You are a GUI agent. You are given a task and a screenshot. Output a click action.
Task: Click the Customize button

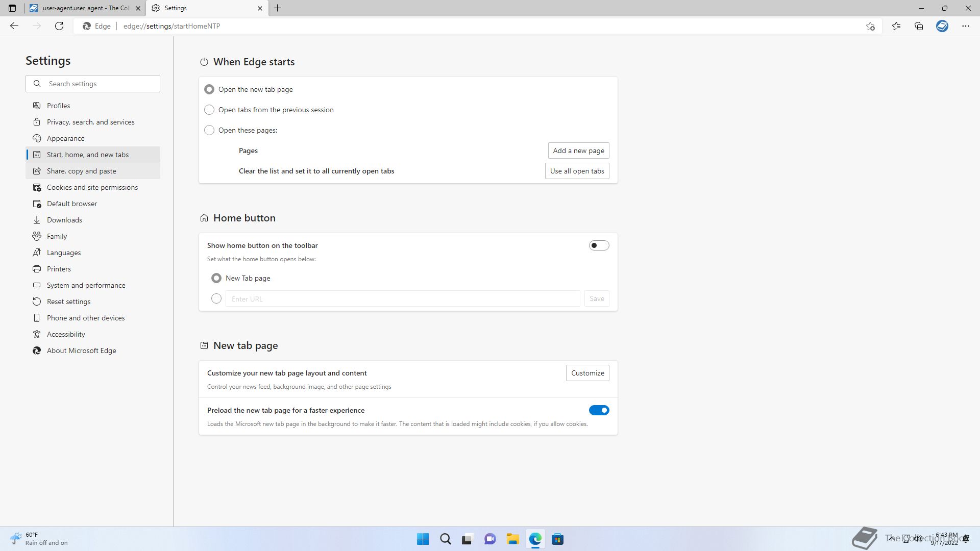[587, 373]
